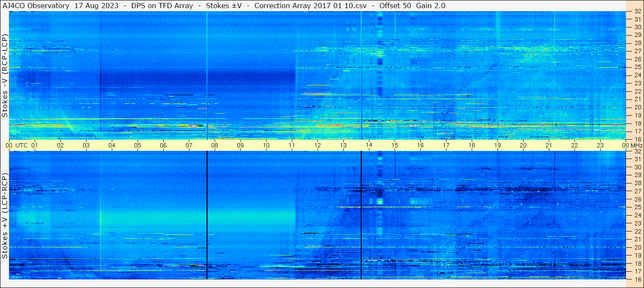Click the '05' hour marker
The width and height of the screenshot is (644, 288).
tap(138, 145)
